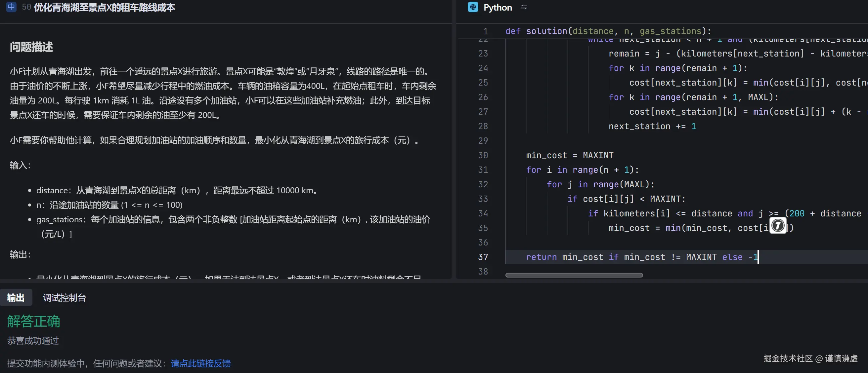Click the 掘金技术社区 @ 谨慎谦虚 watermark
Screen dimensions: 868x373
[x=808, y=358]
